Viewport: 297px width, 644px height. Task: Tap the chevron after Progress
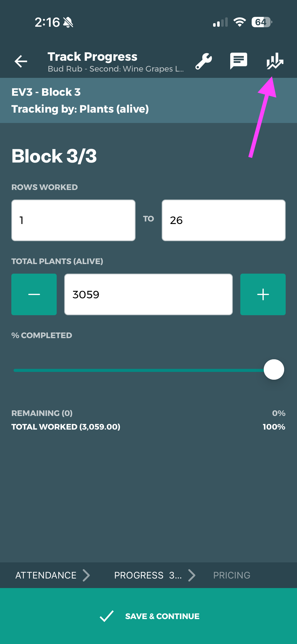click(192, 575)
